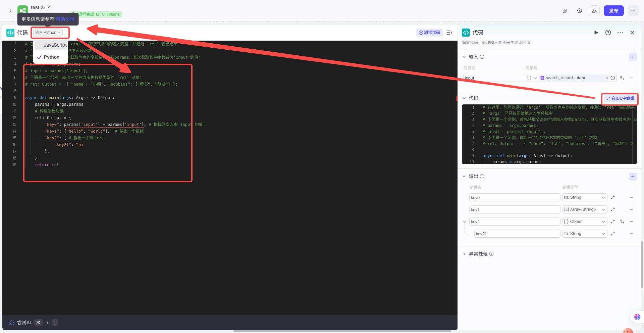Click the '"key21": "hi"' code line
The height and width of the screenshot is (333, 644).
[x=70, y=145]
